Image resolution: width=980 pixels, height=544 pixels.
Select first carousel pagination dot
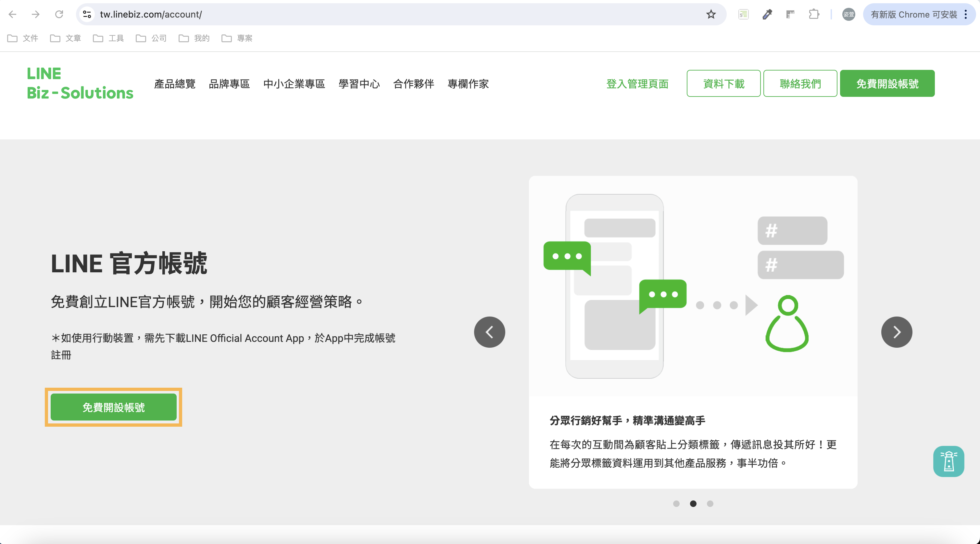pyautogui.click(x=676, y=503)
